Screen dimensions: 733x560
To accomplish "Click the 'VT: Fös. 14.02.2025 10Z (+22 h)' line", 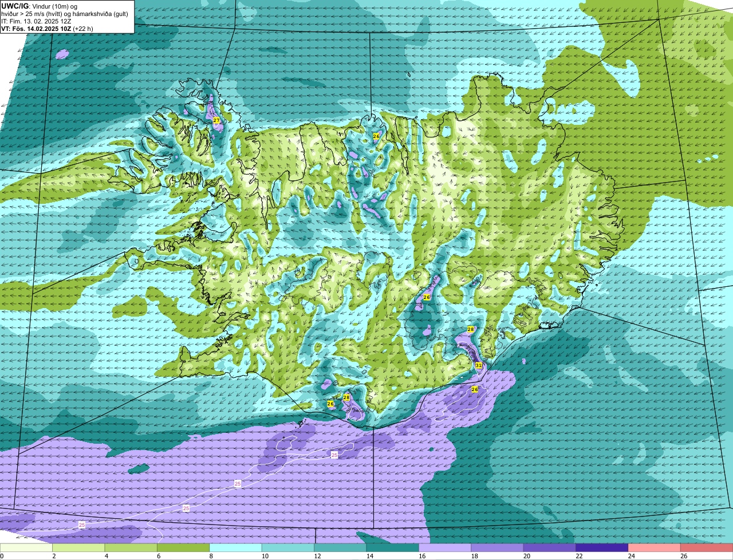I will coord(47,28).
